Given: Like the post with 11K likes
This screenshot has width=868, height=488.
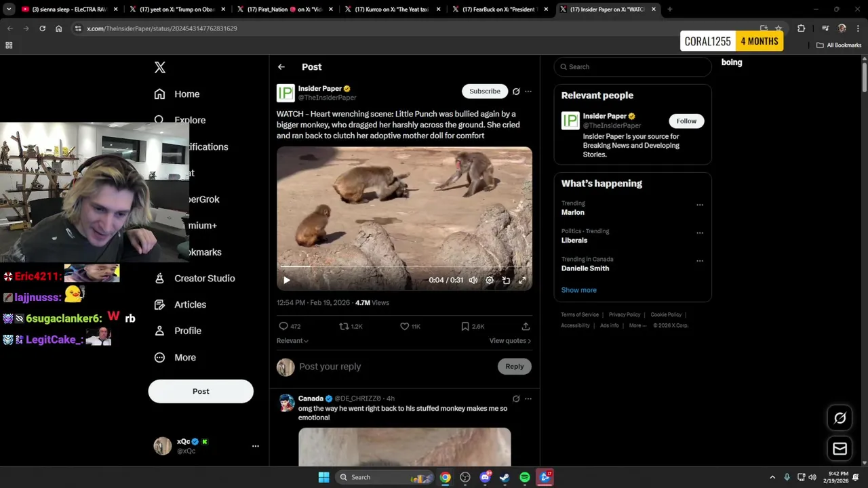Looking at the screenshot, I should 410,327.
